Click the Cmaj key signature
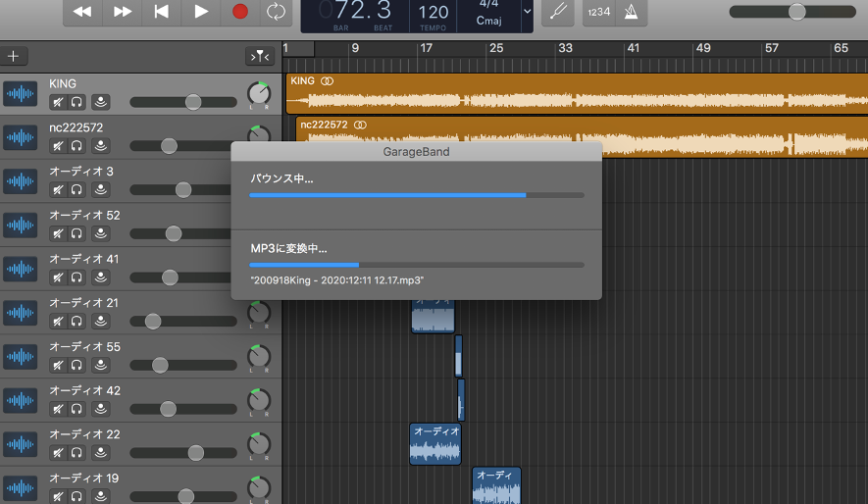Image resolution: width=868 pixels, height=504 pixels. tap(488, 21)
